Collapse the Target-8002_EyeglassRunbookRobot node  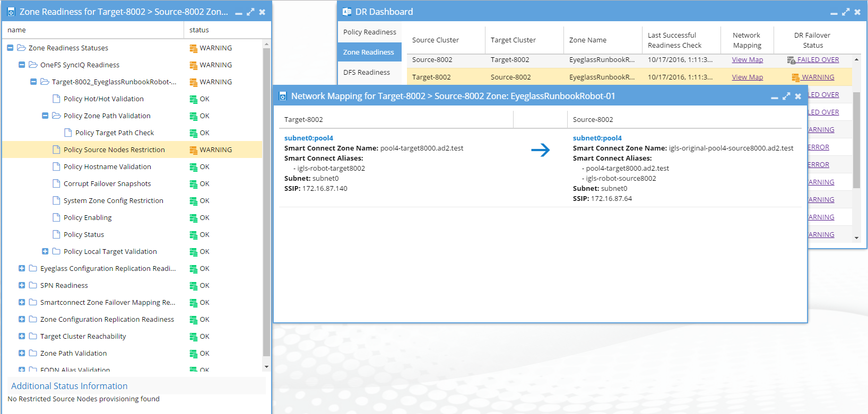coord(33,82)
